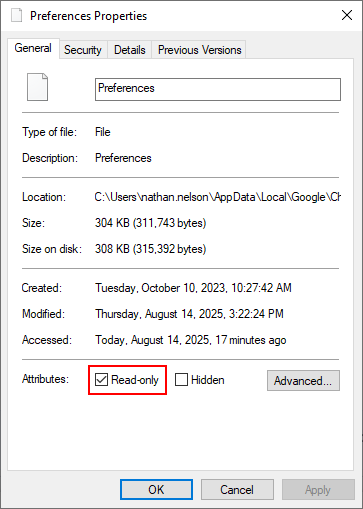The image size is (363, 509).
Task: Confirm changes with the OK button
Action: pyautogui.click(x=156, y=490)
